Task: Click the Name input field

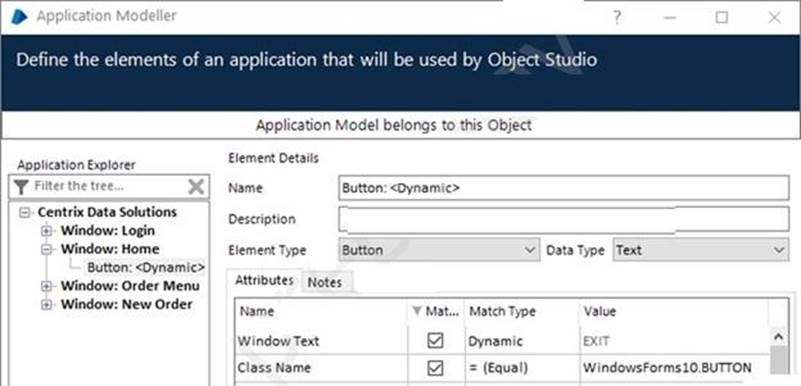Action: click(x=564, y=188)
